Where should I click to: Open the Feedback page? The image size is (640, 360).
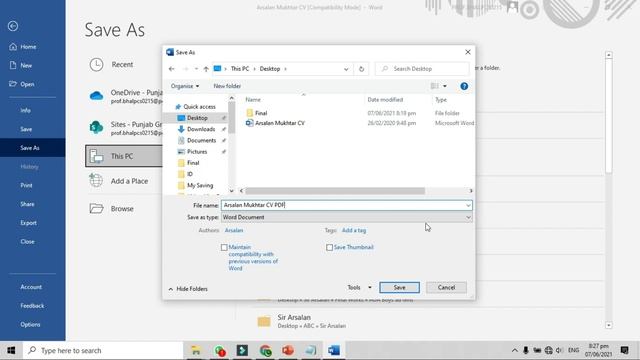(32, 306)
